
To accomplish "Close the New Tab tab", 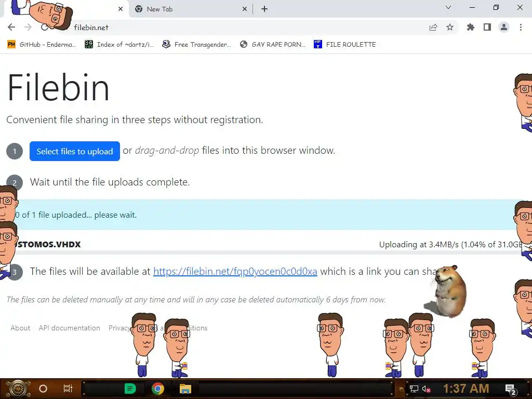I will point(245,9).
